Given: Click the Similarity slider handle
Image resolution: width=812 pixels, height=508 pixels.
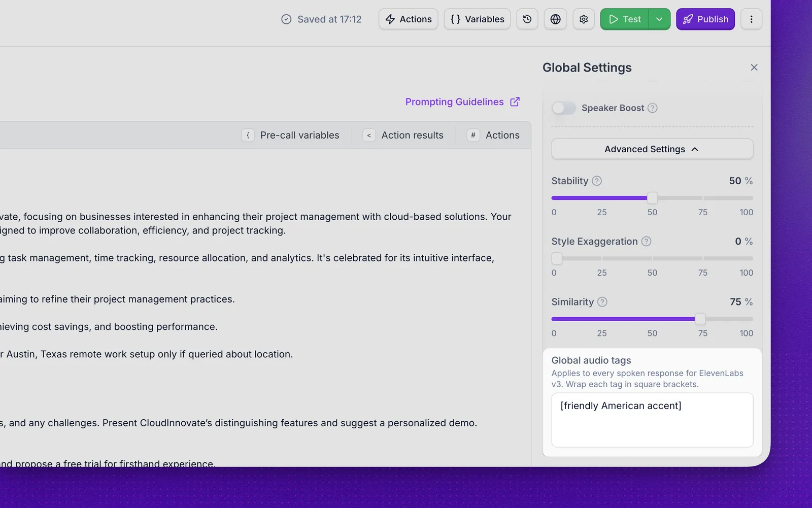Looking at the screenshot, I should [700, 319].
